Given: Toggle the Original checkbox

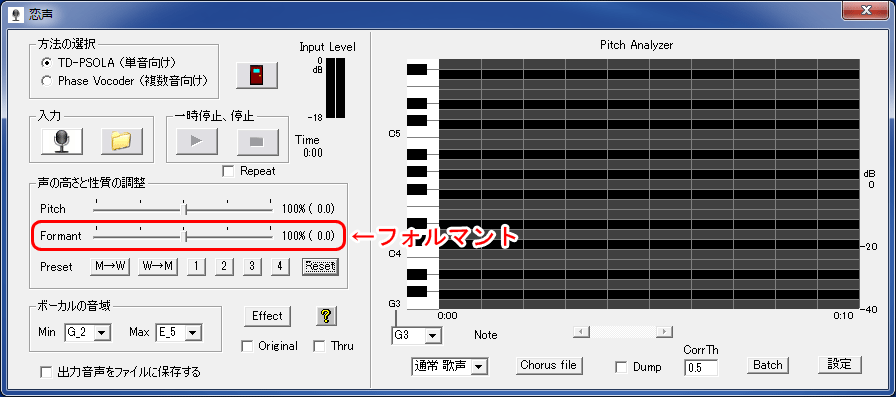Looking at the screenshot, I should (x=247, y=346).
